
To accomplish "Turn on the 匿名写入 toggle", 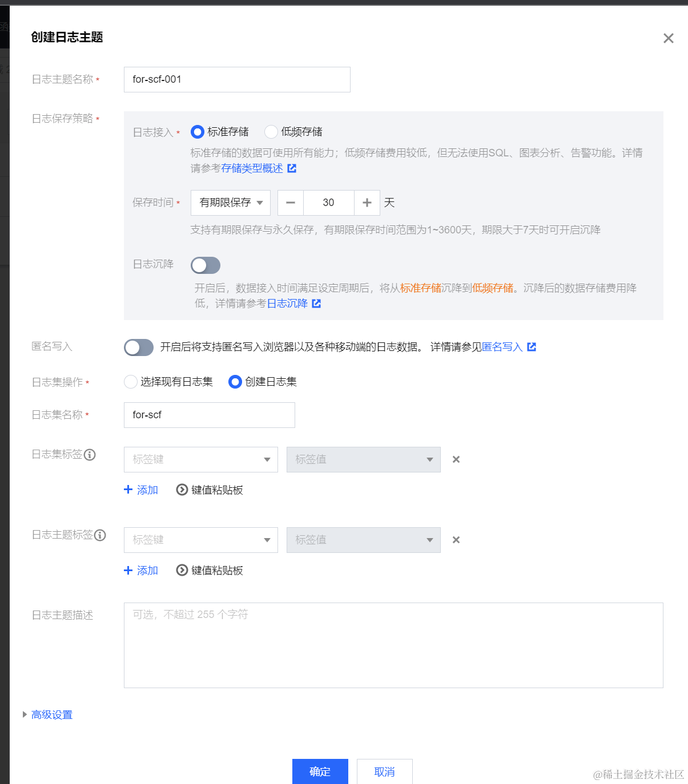I will [x=138, y=347].
